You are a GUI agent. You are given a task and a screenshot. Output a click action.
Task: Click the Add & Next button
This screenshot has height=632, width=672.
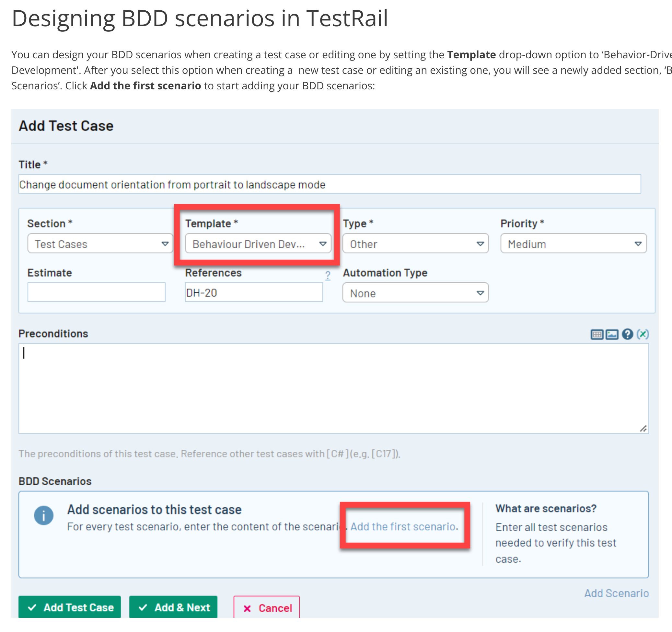coord(173,607)
